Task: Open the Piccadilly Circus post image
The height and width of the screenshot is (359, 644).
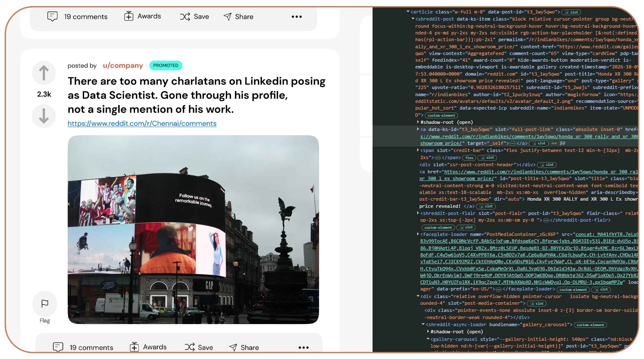Action: pyautogui.click(x=193, y=230)
